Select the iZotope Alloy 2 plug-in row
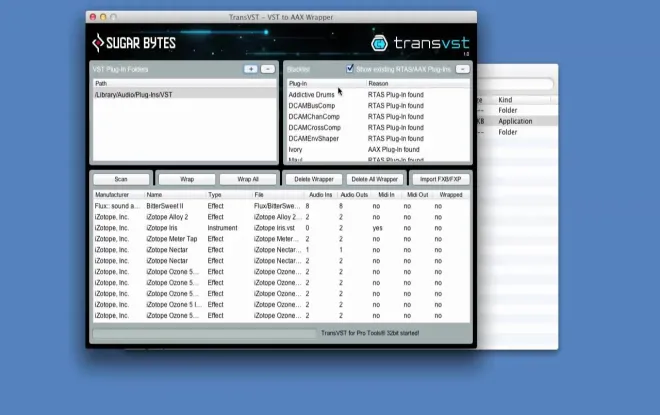Image resolution: width=660 pixels, height=415 pixels. pos(281,217)
